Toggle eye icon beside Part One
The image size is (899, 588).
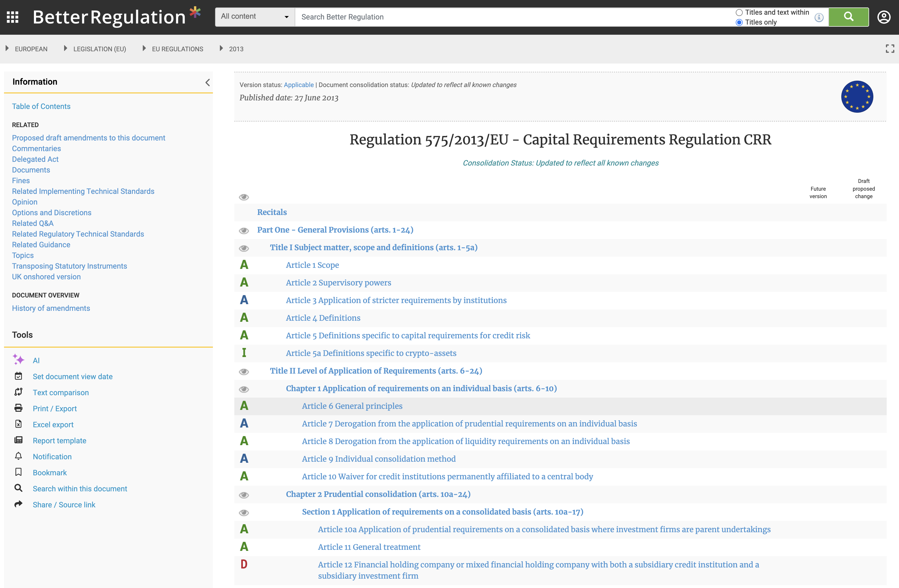[x=244, y=230]
